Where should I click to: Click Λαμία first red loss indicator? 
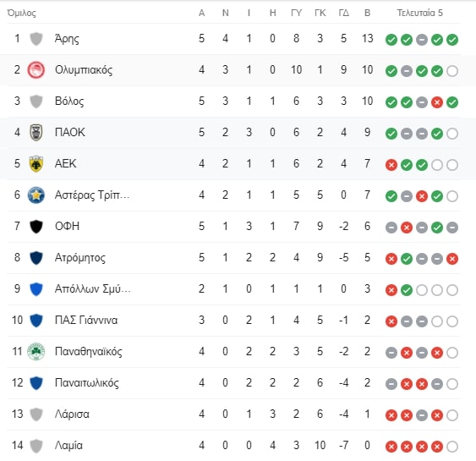click(x=391, y=447)
